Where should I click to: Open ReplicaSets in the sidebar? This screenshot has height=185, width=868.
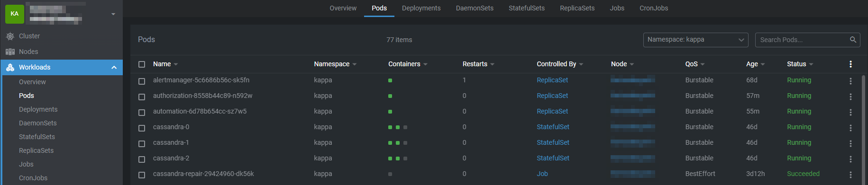(x=36, y=150)
